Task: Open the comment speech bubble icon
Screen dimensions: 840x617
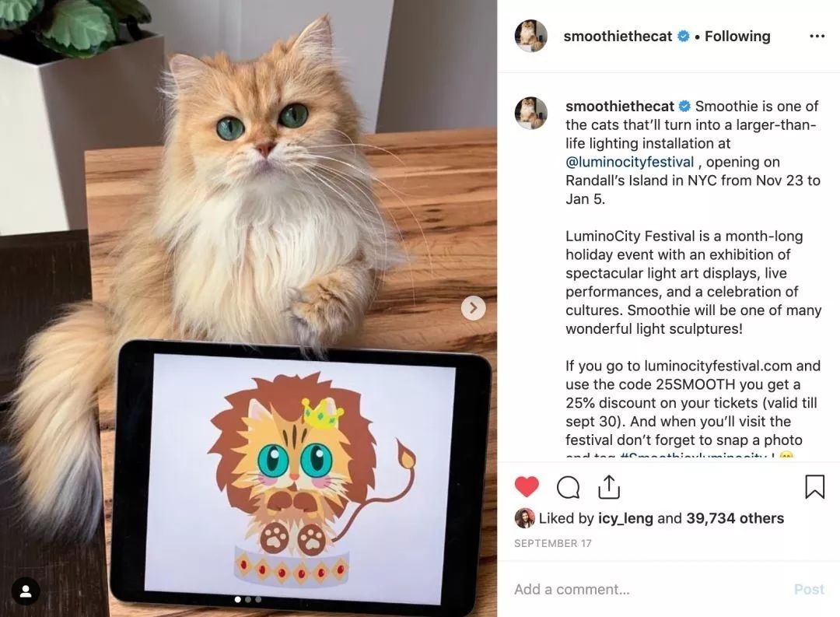Action: (568, 487)
